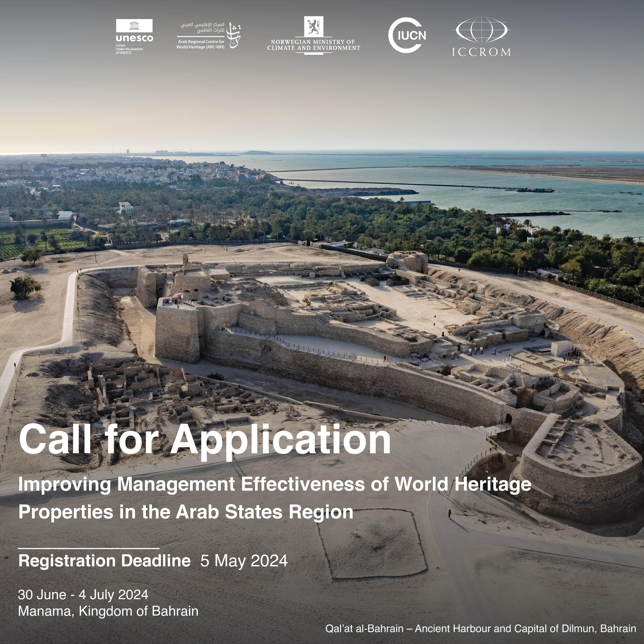The height and width of the screenshot is (644, 644).
Task: Click the IUCN circular logo
Action: click(407, 35)
